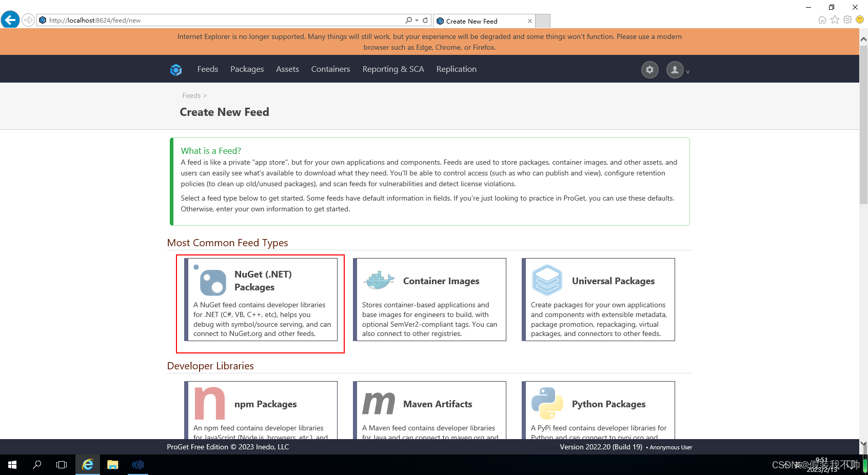Image resolution: width=868 pixels, height=475 pixels.
Task: Click Internet Explorer taskbar icon
Action: (x=88, y=465)
